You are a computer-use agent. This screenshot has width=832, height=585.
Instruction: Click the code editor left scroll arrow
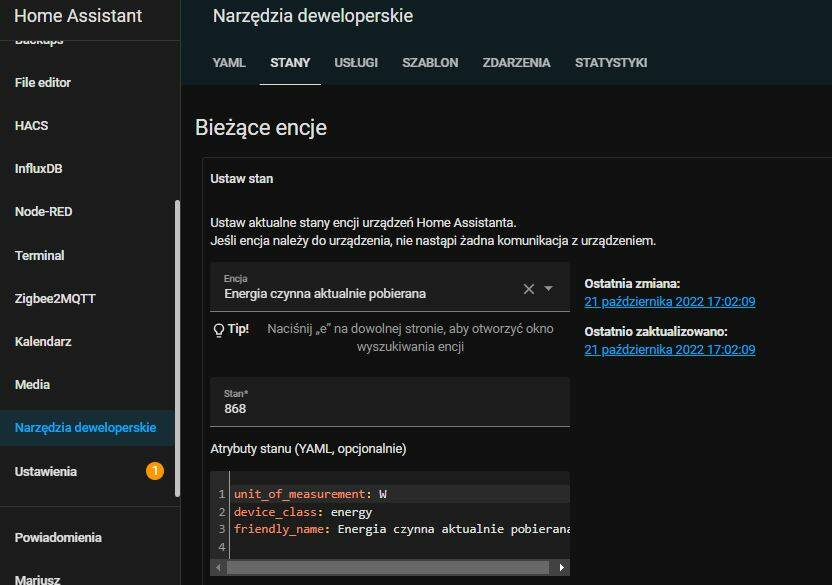218,567
